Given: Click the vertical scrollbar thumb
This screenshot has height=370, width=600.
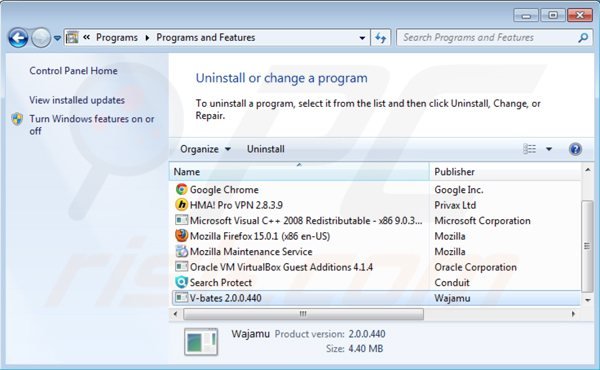Looking at the screenshot, I should tap(587, 246).
